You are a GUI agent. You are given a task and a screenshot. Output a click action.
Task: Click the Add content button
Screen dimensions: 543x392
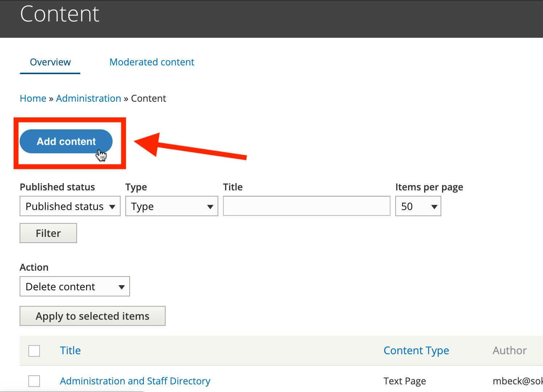tap(66, 141)
